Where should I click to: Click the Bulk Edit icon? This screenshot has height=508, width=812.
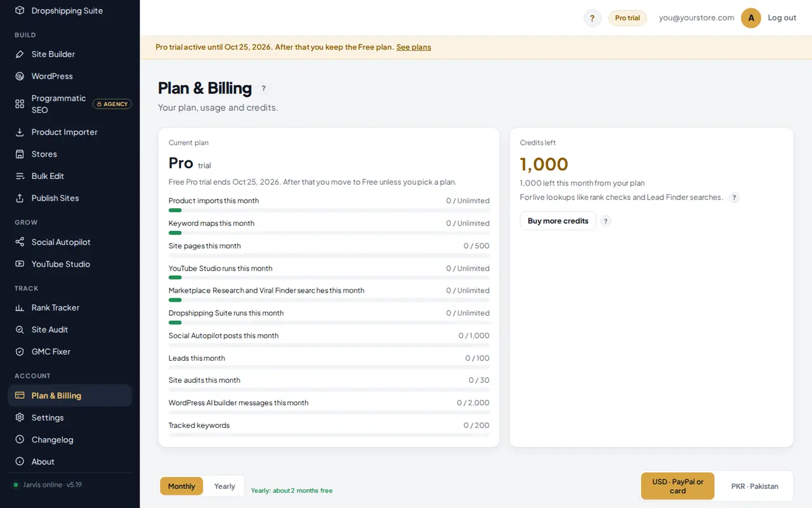coord(20,176)
